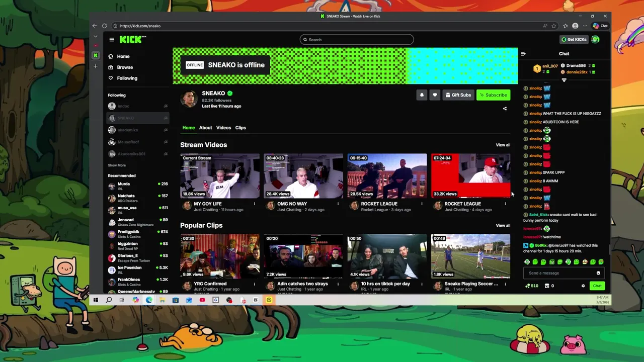The image size is (644, 362).
Task: Click the KICK logo
Action: pyautogui.click(x=132, y=40)
